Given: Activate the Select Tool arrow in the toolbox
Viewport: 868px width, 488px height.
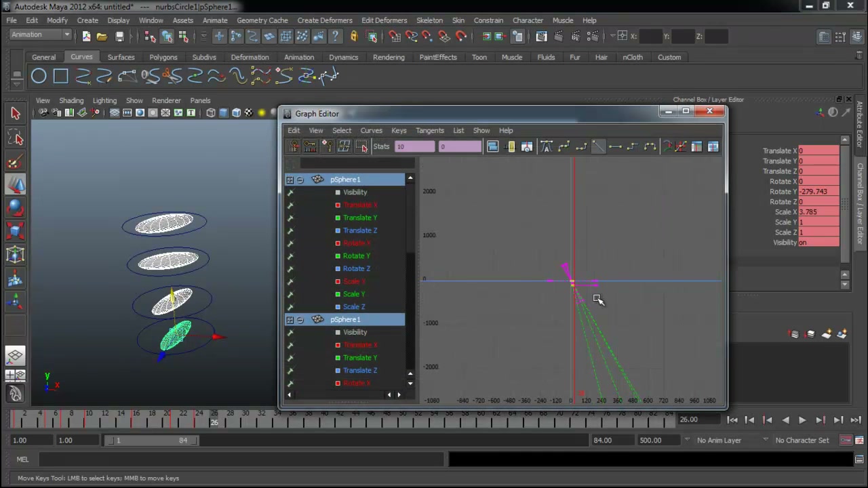Looking at the screenshot, I should click(16, 113).
